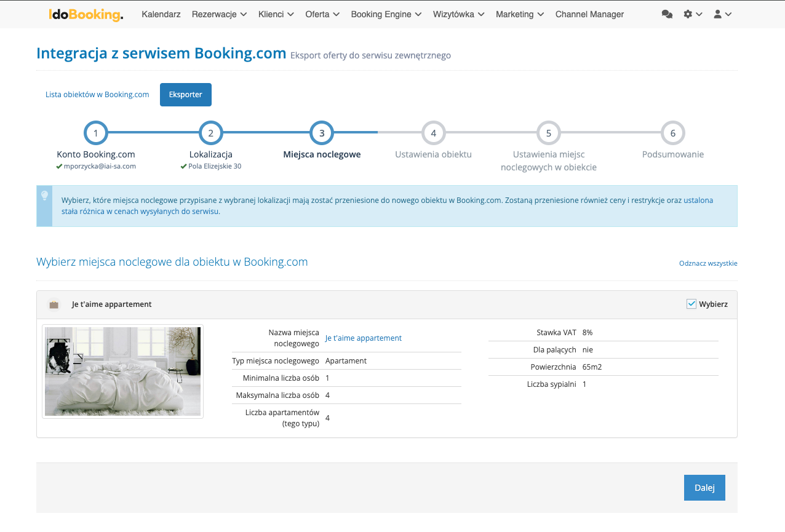Open the chat messages icon
The width and height of the screenshot is (785, 532).
[x=667, y=14]
